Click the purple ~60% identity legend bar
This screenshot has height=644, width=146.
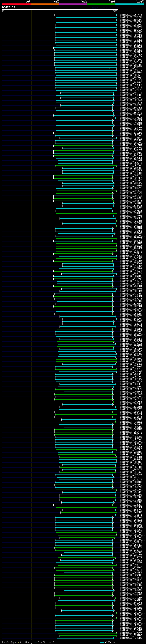click(73, 4)
